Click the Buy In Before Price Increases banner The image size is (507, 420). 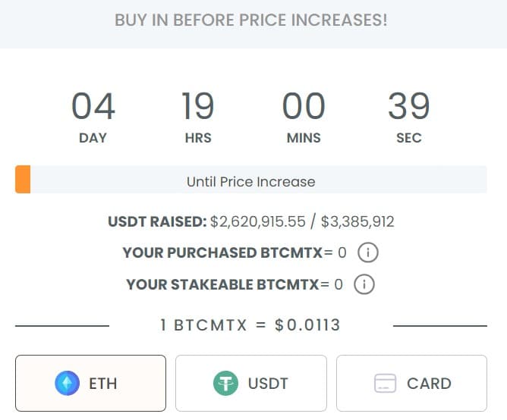tap(251, 20)
